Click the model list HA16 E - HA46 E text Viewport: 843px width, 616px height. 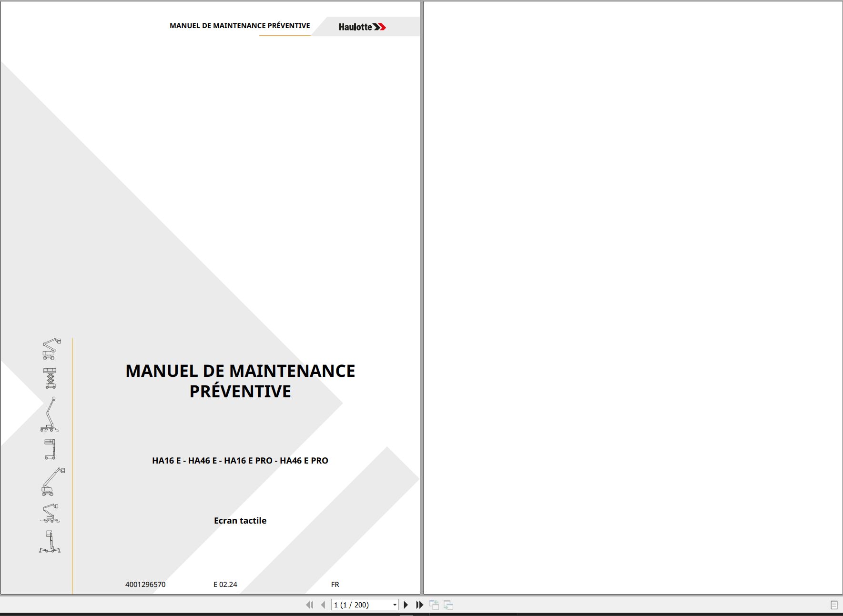(240, 461)
